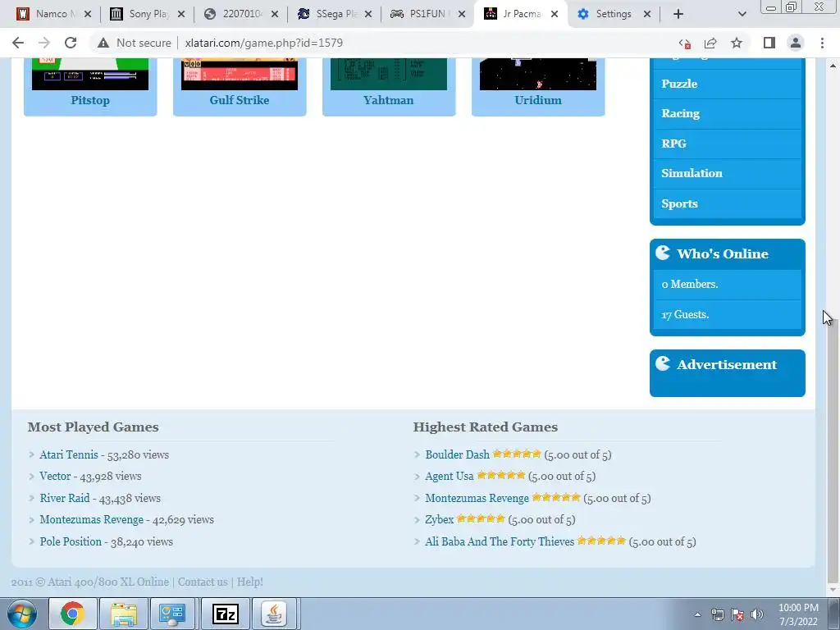This screenshot has height=630, width=840.
Task: Open the Chrome three-dot menu
Action: coord(822,43)
